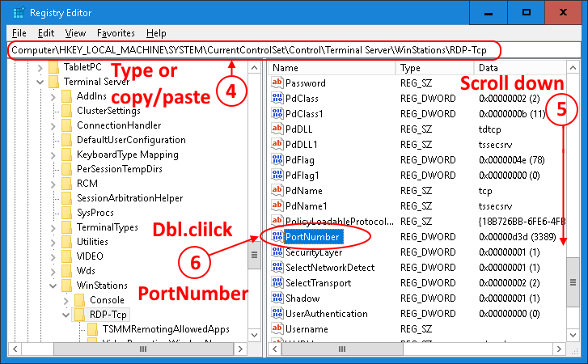The width and height of the screenshot is (588, 364).
Task: Click values pane horizontal scroll left arrow
Action: (275, 349)
